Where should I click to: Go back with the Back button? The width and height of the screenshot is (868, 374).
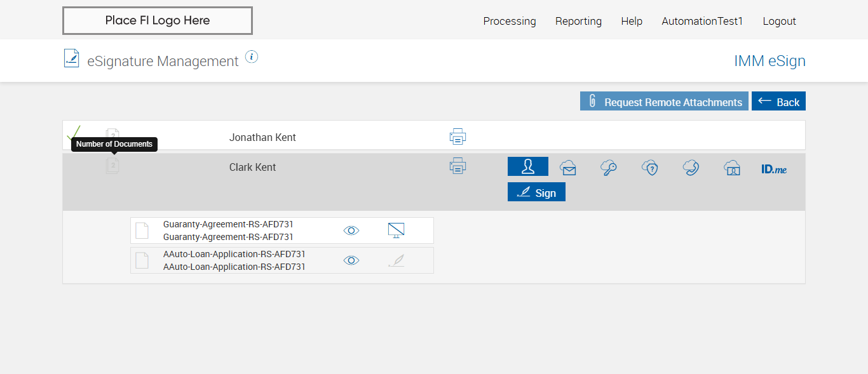(x=778, y=102)
